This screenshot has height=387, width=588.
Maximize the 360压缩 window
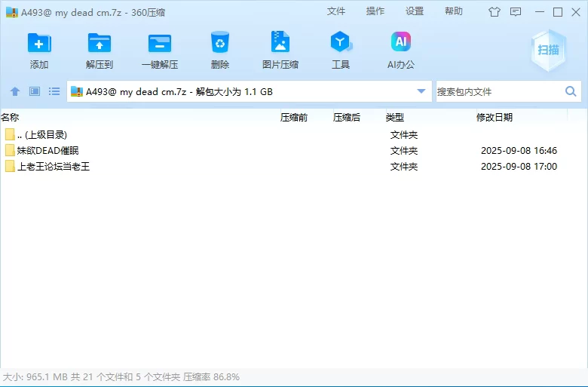(x=558, y=12)
